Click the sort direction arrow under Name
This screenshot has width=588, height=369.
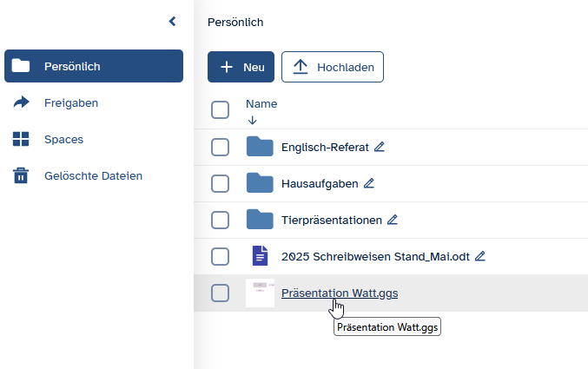(252, 121)
